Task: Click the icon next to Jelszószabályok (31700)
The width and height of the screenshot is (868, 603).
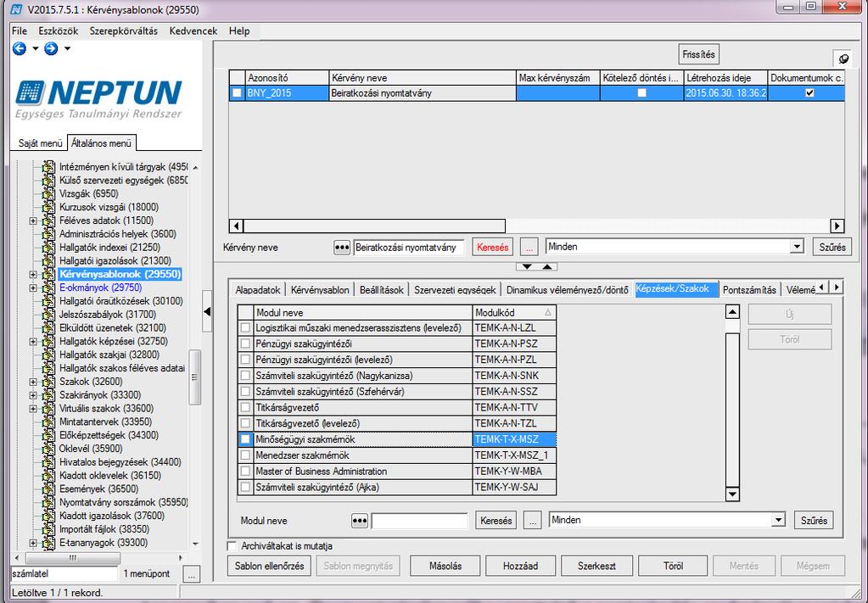Action: [48, 315]
